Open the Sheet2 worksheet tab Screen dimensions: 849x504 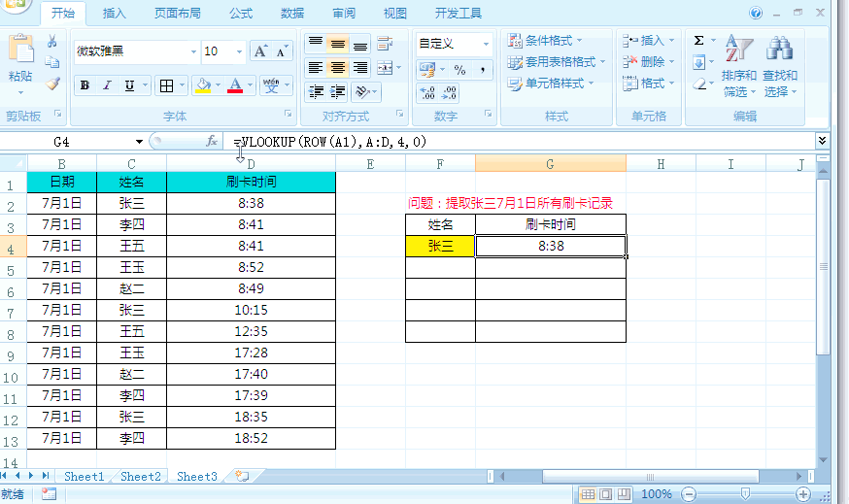coord(141,477)
